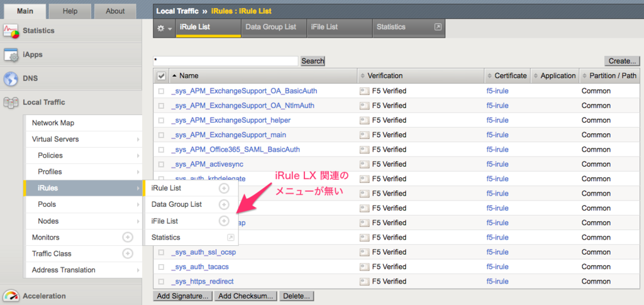Viewport: 644px width, 305px height.
Task: Switch to the About tab
Action: [115, 11]
